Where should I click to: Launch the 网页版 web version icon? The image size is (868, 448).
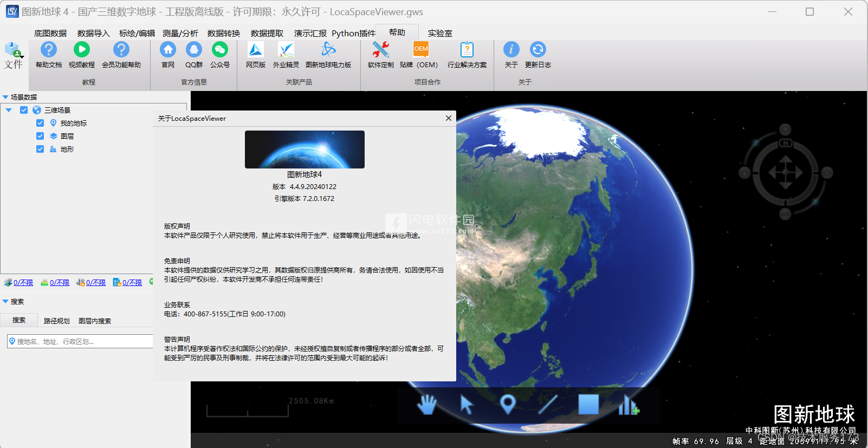(256, 50)
